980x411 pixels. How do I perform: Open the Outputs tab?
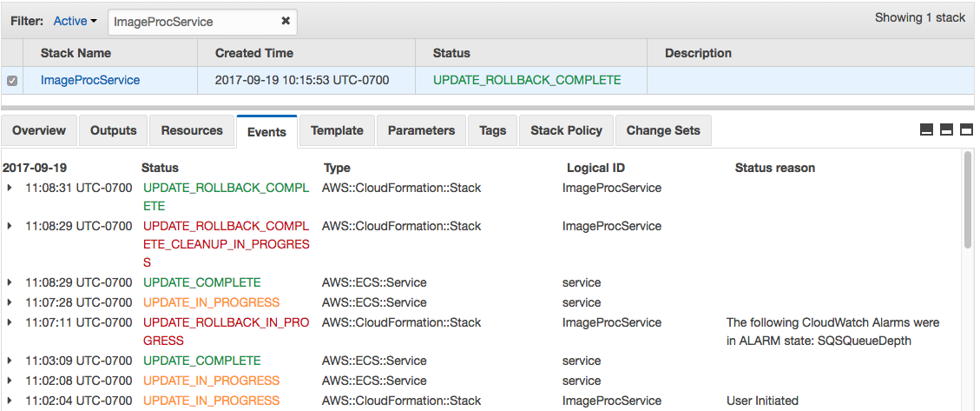coord(113,130)
